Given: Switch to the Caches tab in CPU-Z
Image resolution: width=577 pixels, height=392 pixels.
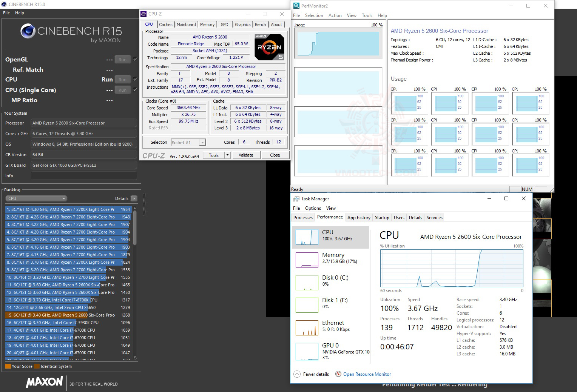Looking at the screenshot, I should tap(165, 25).
